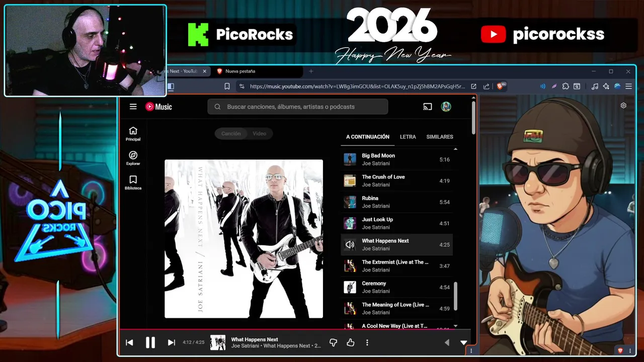Select the LETRA tab
This screenshot has height=362, width=644.
[x=408, y=137]
